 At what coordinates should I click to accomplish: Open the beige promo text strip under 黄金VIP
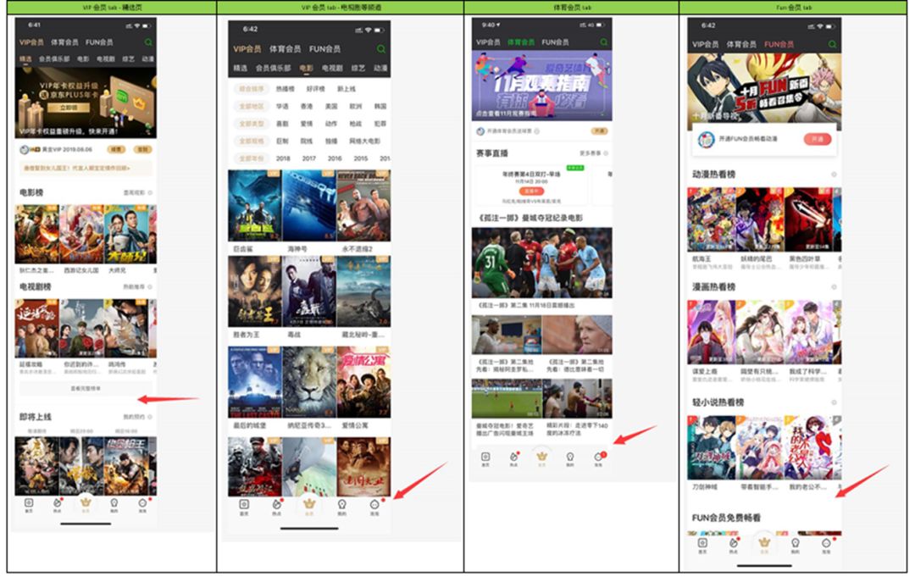86,168
